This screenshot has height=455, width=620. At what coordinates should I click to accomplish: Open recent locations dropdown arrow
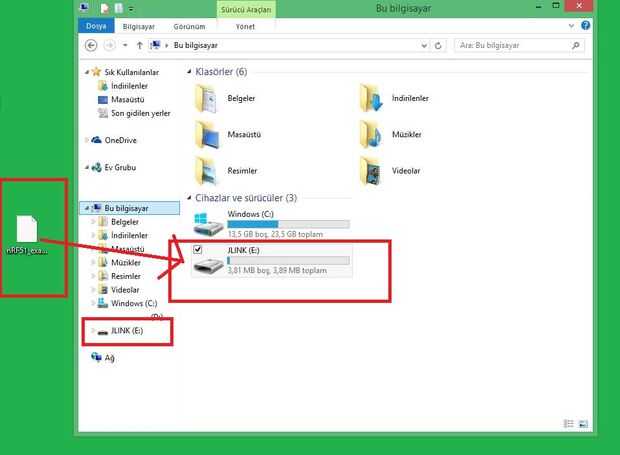tap(125, 45)
